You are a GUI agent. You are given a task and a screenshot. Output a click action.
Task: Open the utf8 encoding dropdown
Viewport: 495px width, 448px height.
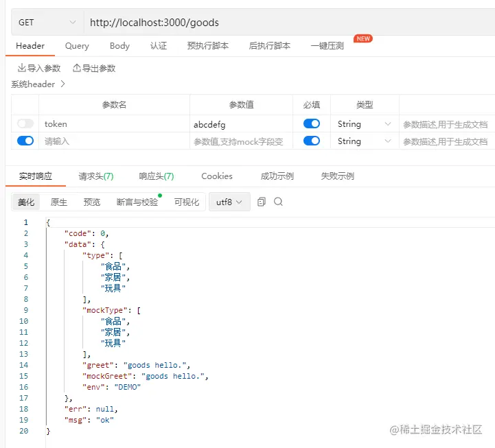pos(229,202)
